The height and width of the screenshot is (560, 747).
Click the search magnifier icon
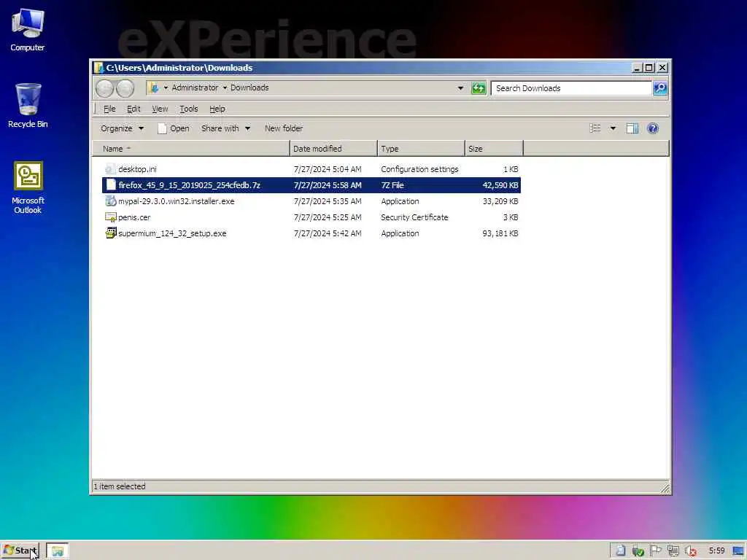click(660, 88)
